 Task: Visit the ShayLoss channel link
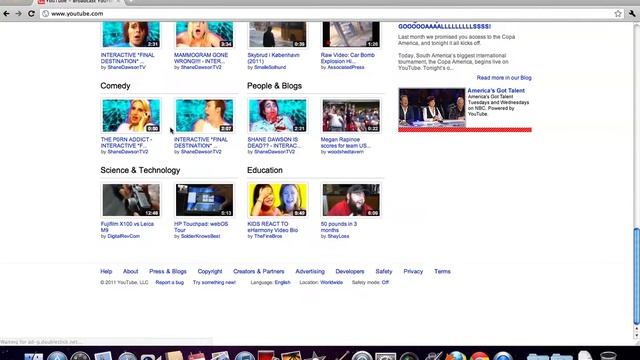338,236
